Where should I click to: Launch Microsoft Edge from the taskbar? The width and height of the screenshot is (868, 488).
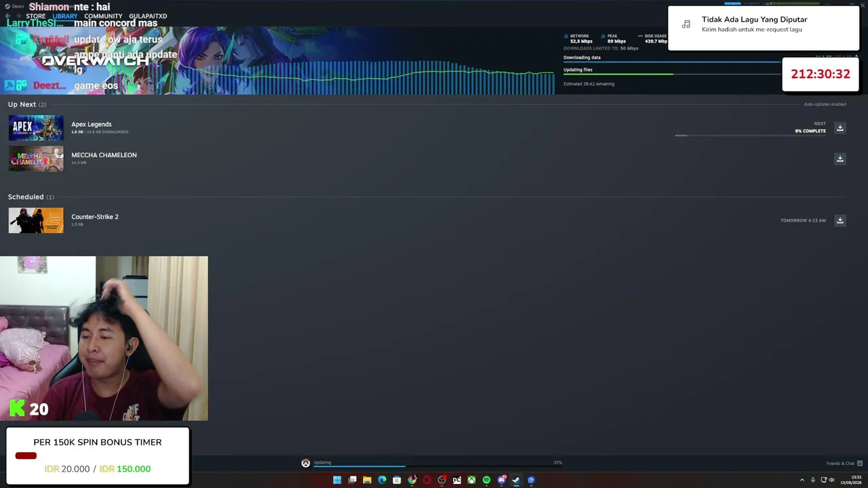pos(382,480)
